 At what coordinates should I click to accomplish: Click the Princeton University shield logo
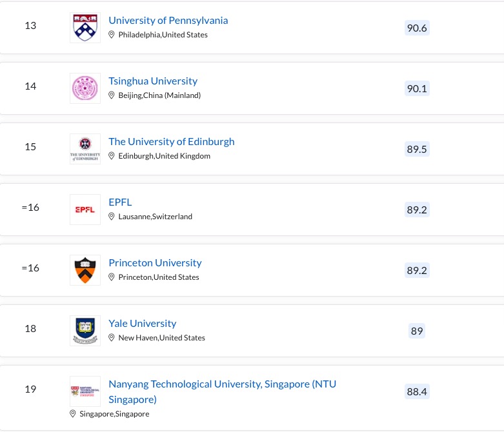pos(85,270)
